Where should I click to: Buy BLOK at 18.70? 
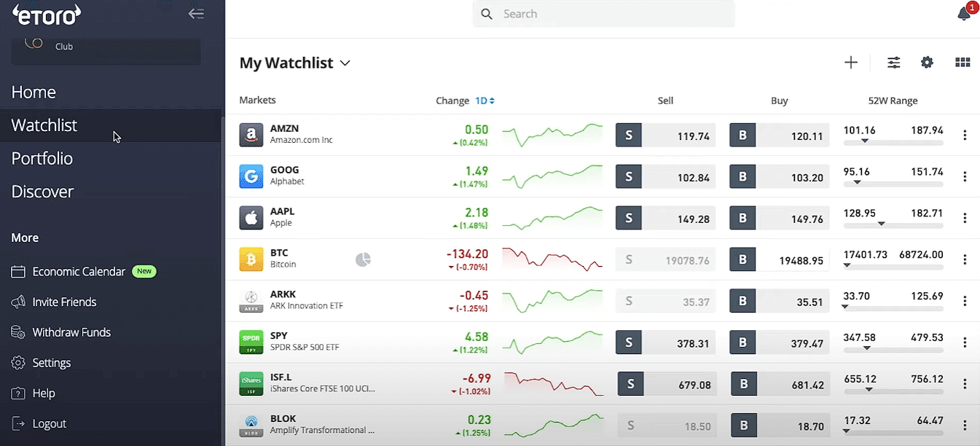(781, 426)
